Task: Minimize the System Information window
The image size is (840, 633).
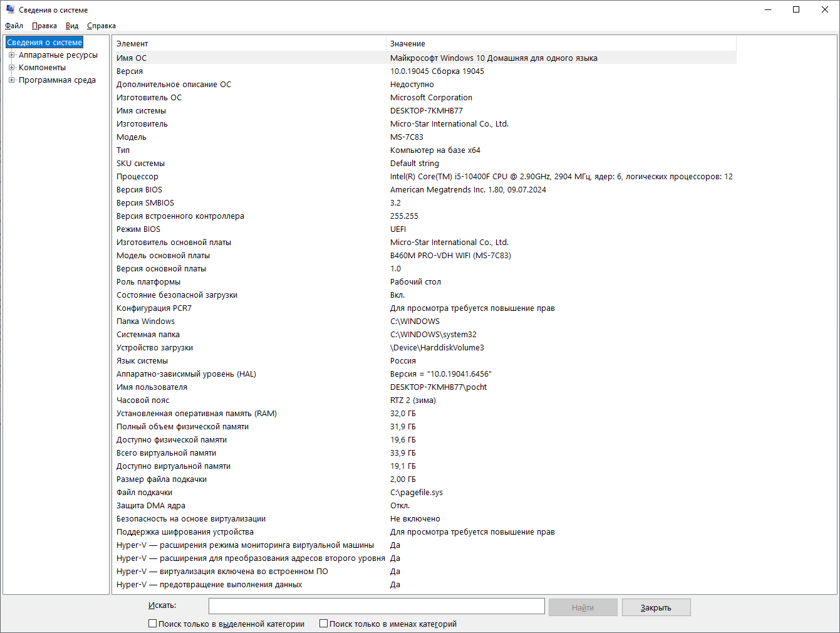Action: (768, 9)
